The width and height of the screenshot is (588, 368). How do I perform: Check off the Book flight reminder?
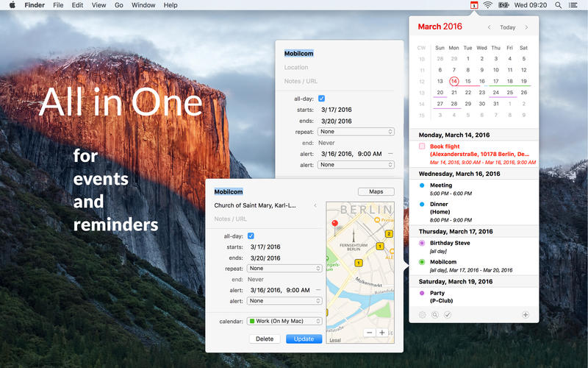click(422, 146)
